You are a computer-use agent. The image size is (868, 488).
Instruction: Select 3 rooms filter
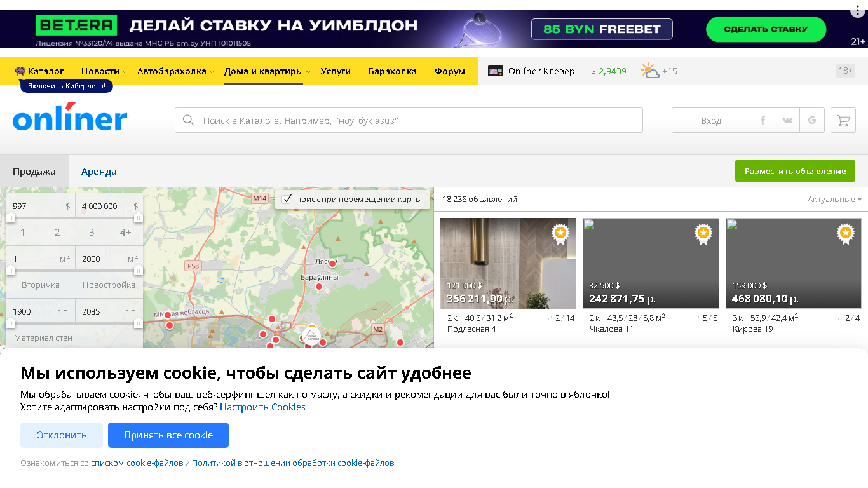pos(92,233)
